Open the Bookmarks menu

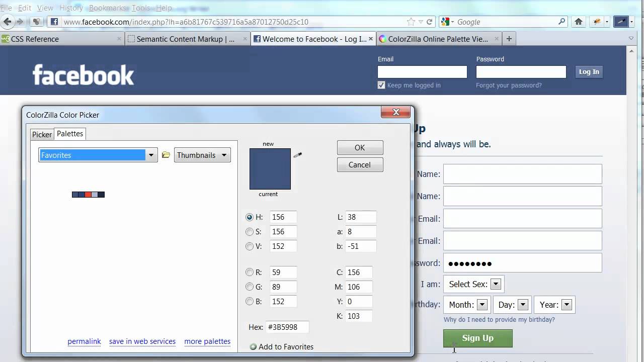(108, 8)
